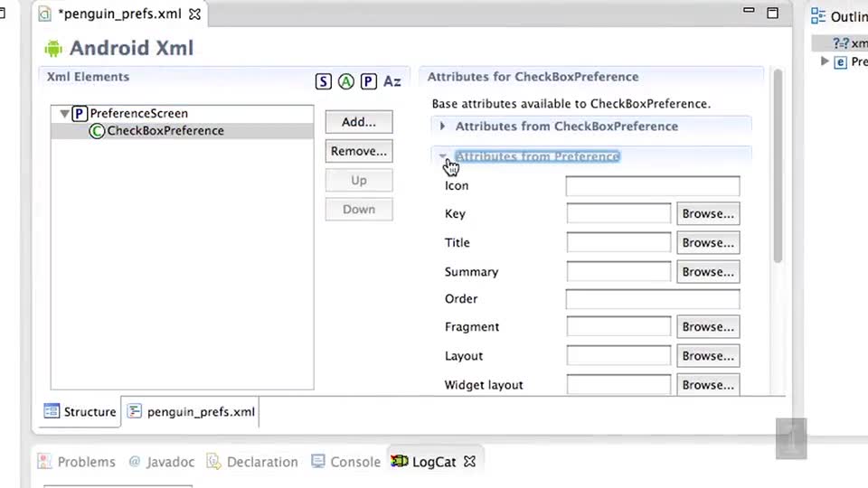Click the Down button
Viewport: 868px width, 488px height.
point(359,209)
